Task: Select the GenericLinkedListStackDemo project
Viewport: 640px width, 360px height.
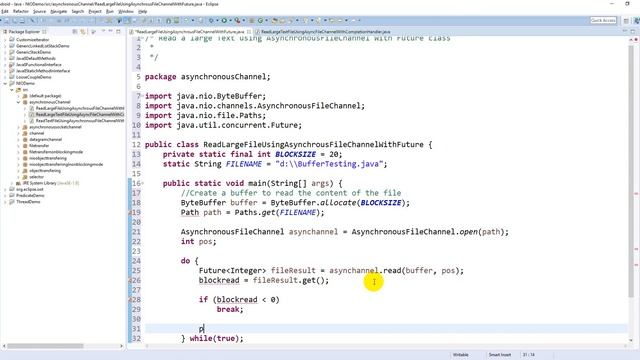Action: (42, 46)
